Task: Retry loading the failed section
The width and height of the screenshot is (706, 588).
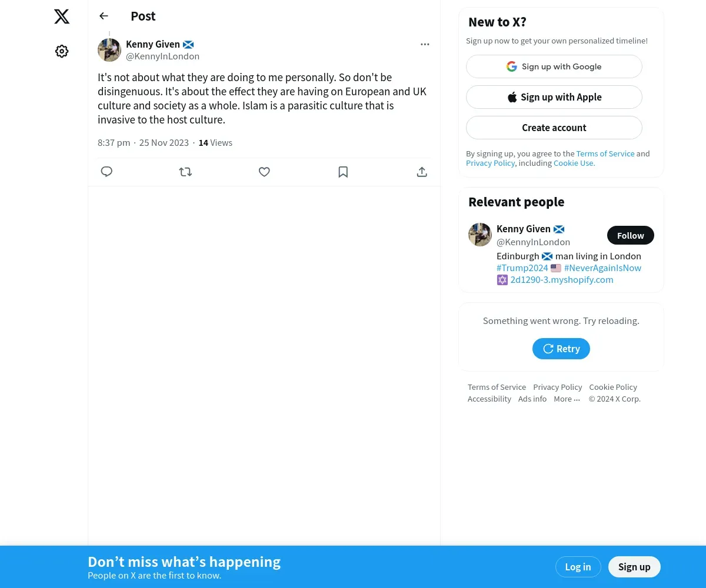Action: coord(561,349)
